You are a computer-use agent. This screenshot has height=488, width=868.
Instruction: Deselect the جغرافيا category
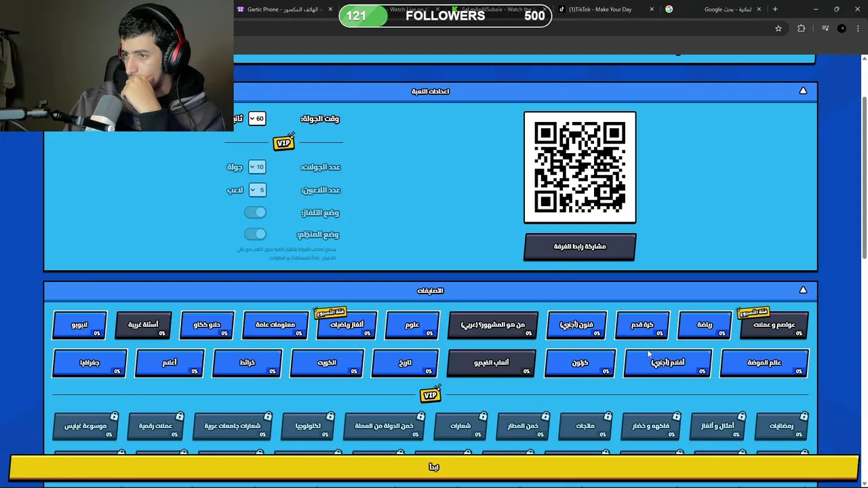pos(90,363)
